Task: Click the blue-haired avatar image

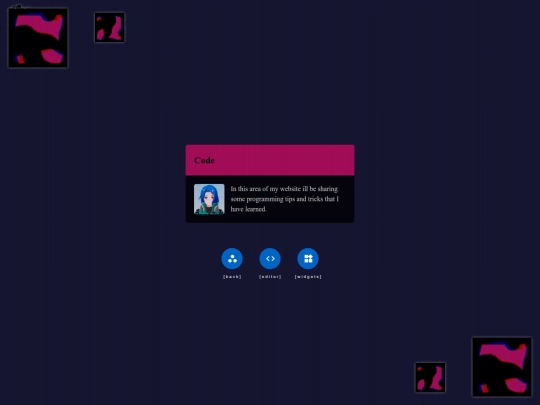Action: [209, 199]
